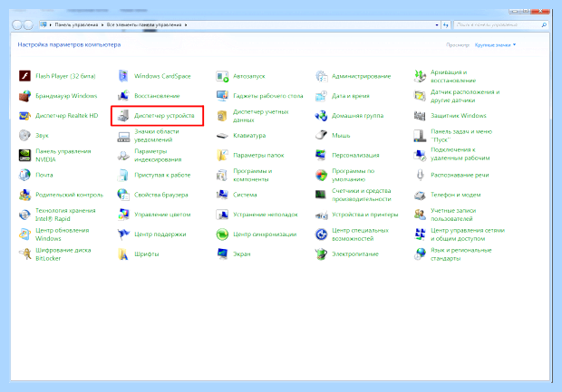The image size is (562, 392).
Task: Open the Шрифты icon
Action: (x=123, y=253)
